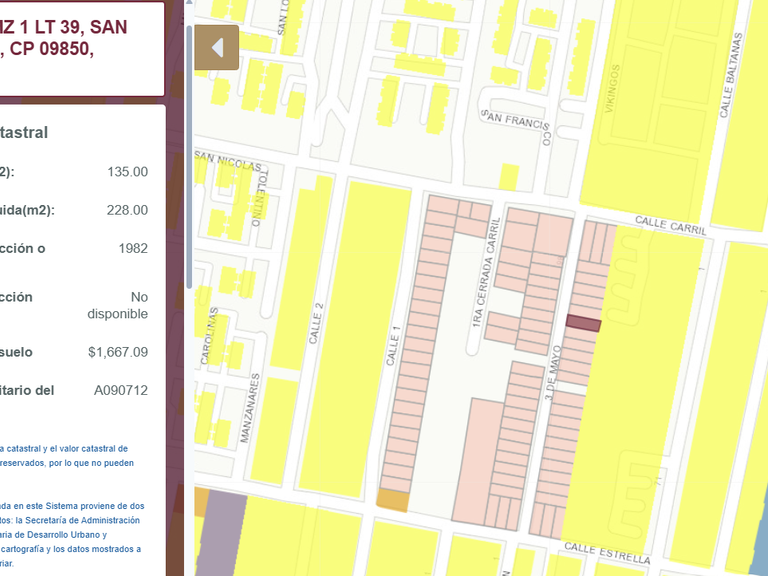
Task: Click the small yellow parcel near San Francisco street
Action: pyautogui.click(x=509, y=177)
